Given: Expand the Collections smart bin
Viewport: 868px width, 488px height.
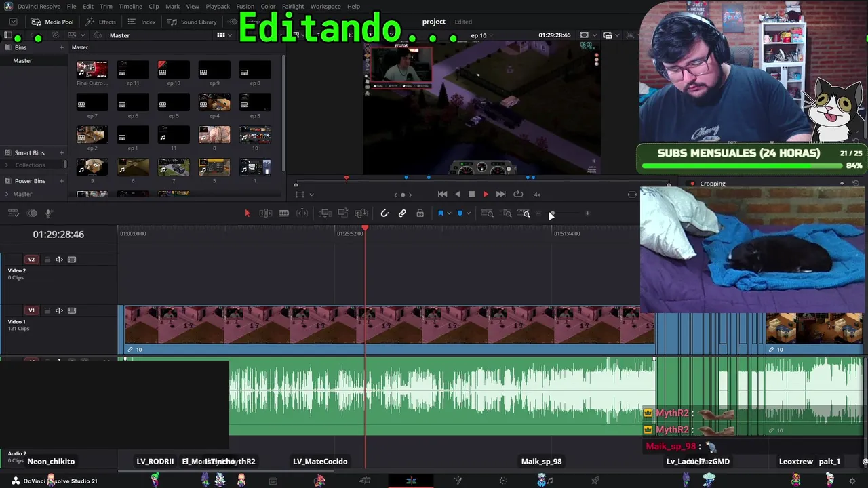Looking at the screenshot, I should (7, 165).
